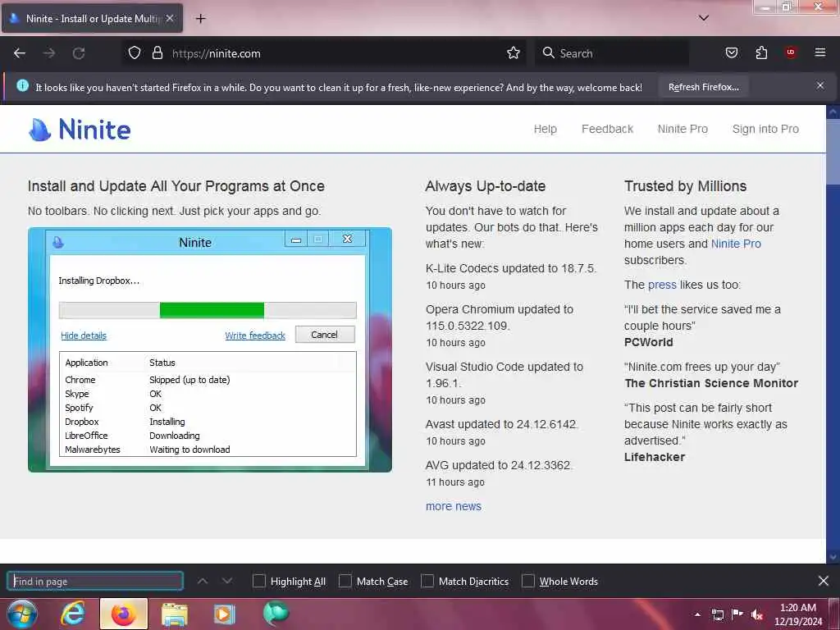This screenshot has height=630, width=840.
Task: Open Action Center flag tray icon
Action: [737, 614]
